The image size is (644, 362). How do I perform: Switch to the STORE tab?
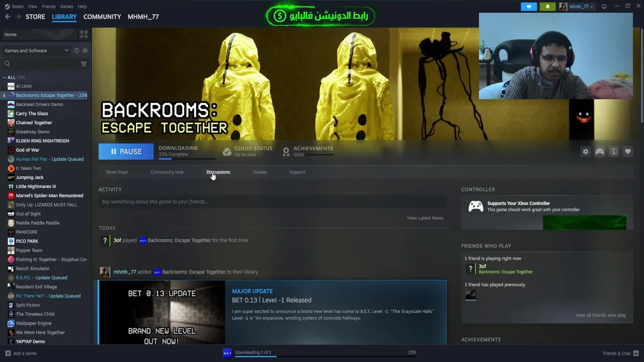(x=35, y=17)
